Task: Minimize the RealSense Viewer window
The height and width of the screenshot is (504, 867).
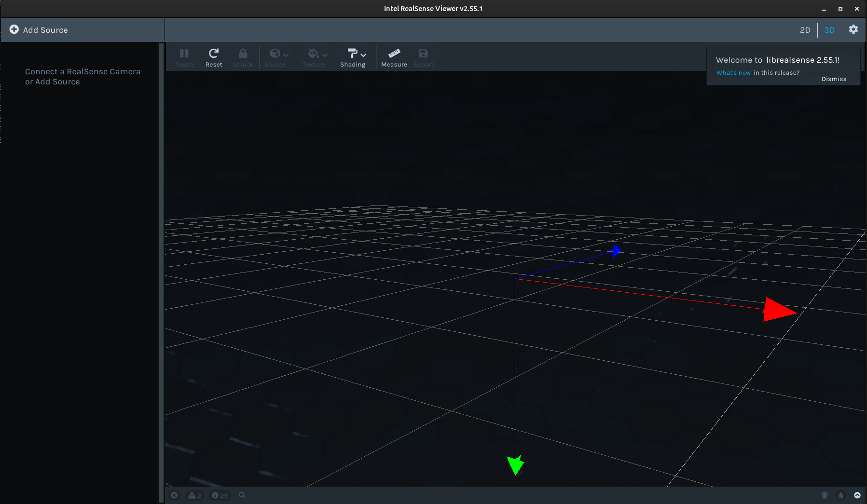Action: [x=824, y=9]
